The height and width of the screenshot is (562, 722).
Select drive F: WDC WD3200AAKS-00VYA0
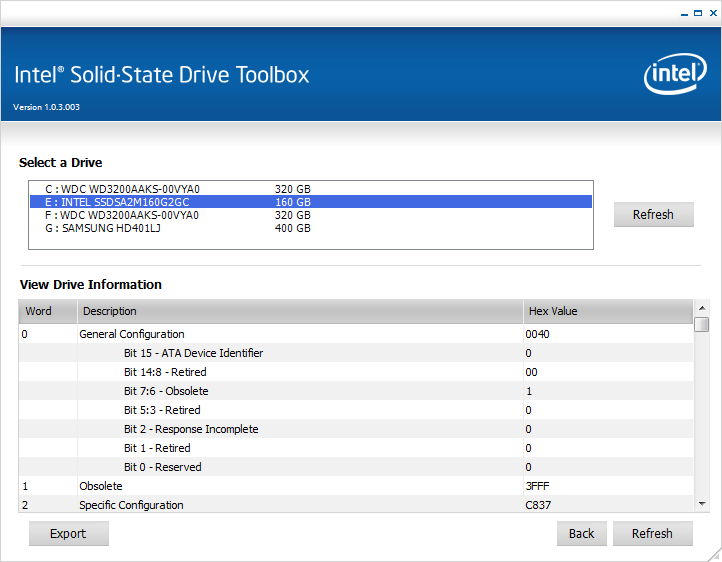(x=311, y=215)
